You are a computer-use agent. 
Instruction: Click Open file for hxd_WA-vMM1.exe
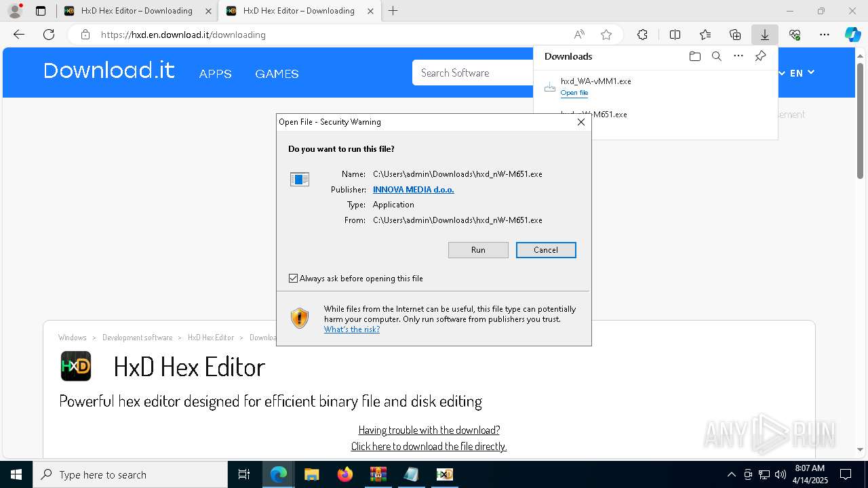point(574,93)
